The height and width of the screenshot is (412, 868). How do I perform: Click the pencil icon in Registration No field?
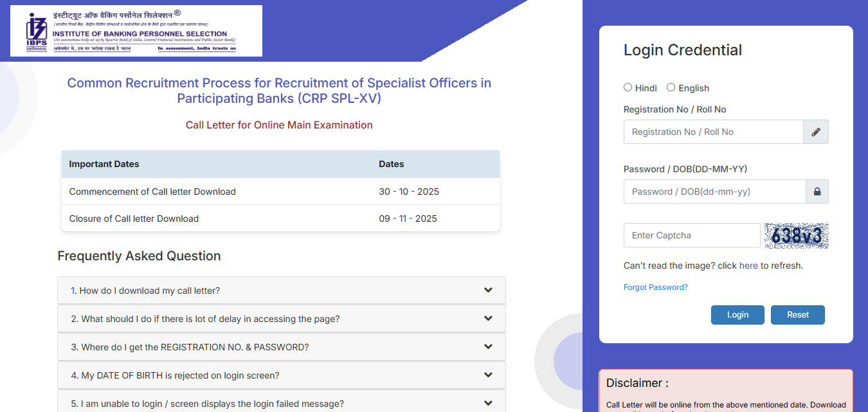pos(815,131)
